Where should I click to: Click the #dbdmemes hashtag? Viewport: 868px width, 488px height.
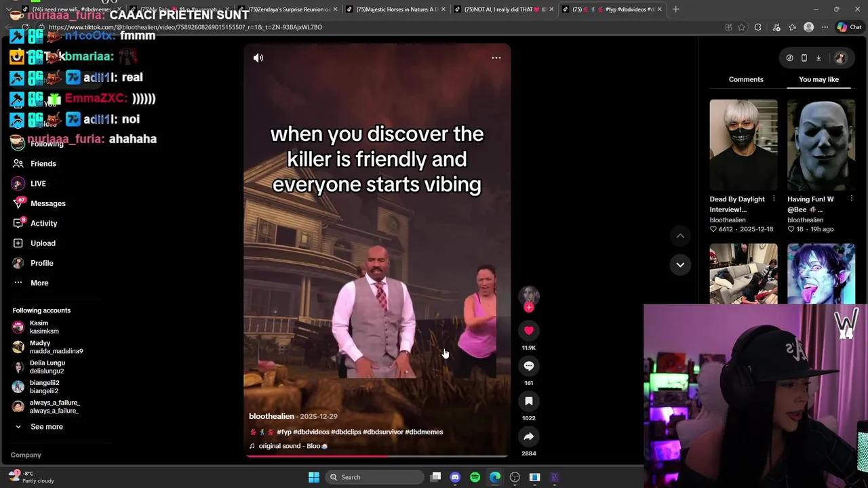pyautogui.click(x=424, y=432)
